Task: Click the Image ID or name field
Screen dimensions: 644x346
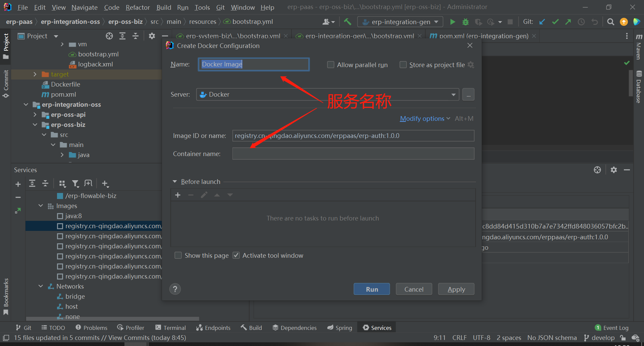Action: [x=353, y=136]
